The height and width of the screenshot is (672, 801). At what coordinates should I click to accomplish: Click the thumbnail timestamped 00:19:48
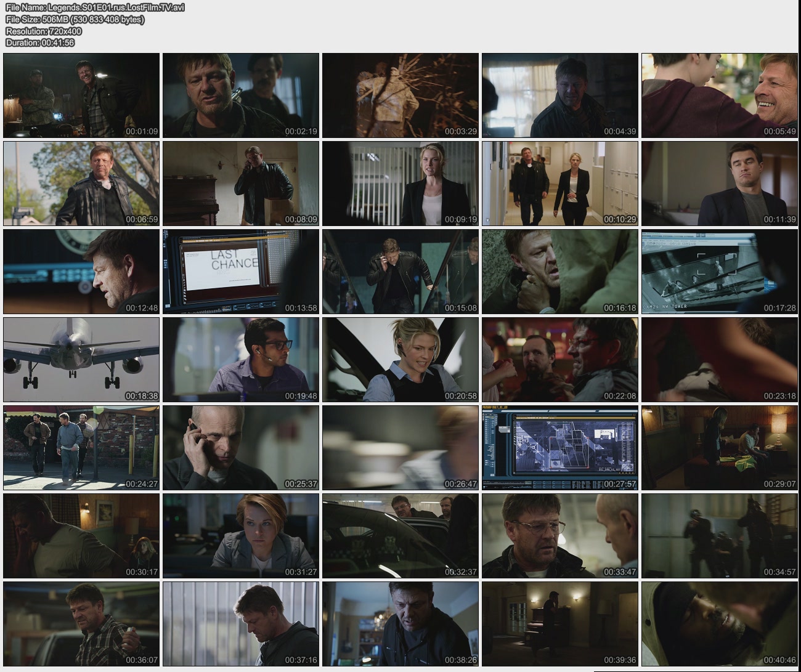click(241, 360)
